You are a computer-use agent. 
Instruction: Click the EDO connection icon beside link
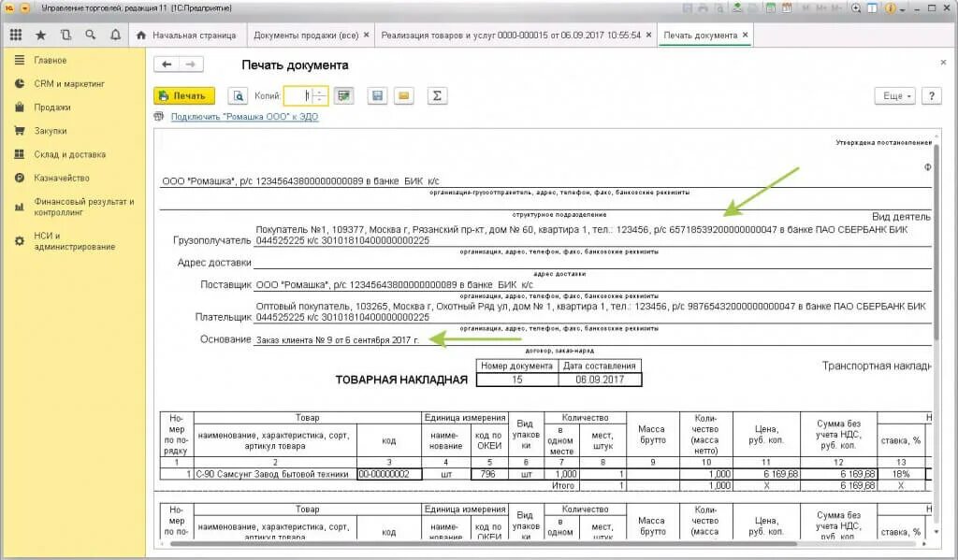click(x=159, y=116)
